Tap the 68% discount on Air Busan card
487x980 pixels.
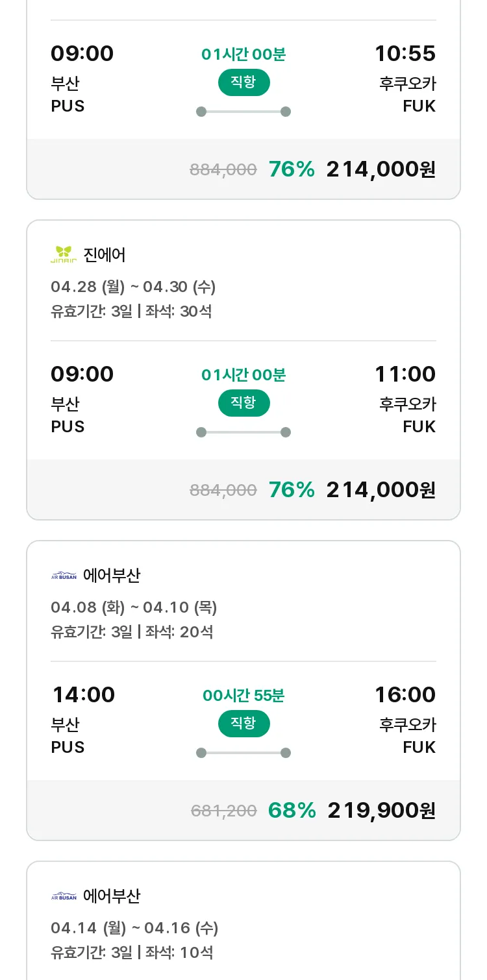coord(292,811)
